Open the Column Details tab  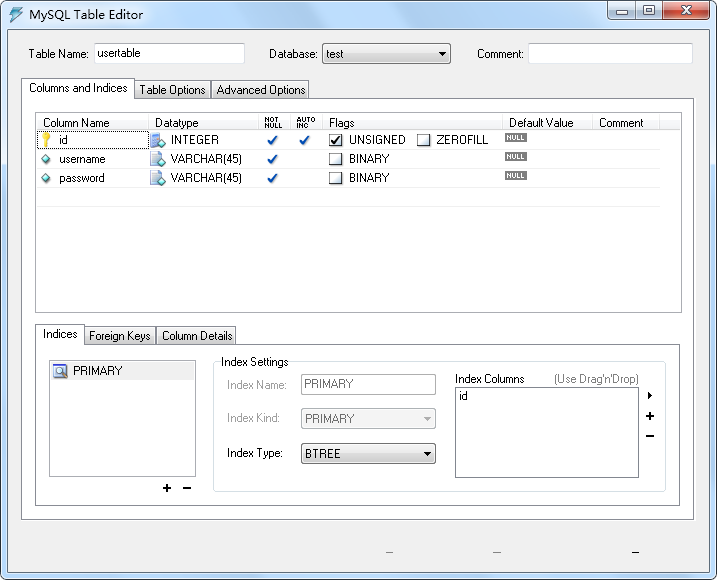coord(197,336)
